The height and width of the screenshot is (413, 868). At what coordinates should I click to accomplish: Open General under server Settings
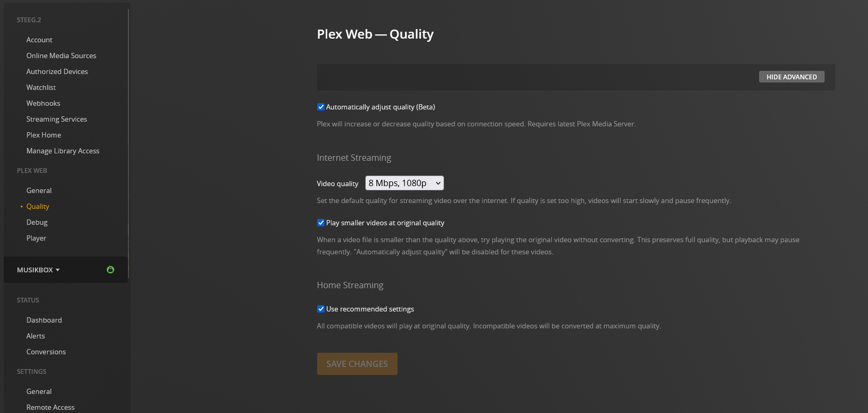click(39, 391)
